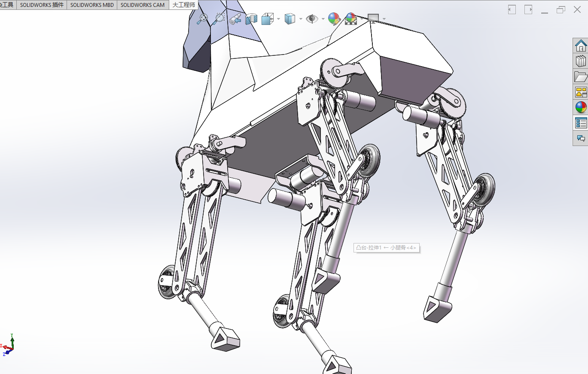Open SOLIDWORKS Resources home tab
This screenshot has width=588, height=374.
click(x=581, y=45)
